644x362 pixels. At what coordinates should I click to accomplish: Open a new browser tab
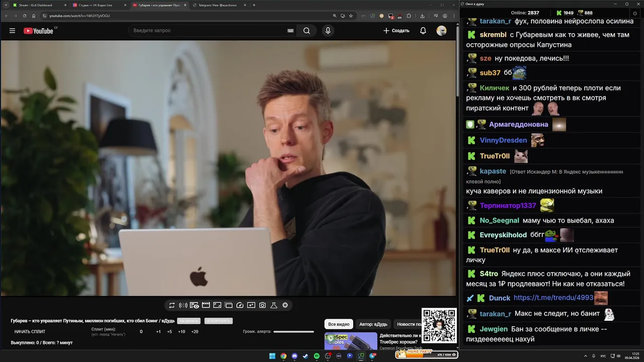point(254,5)
